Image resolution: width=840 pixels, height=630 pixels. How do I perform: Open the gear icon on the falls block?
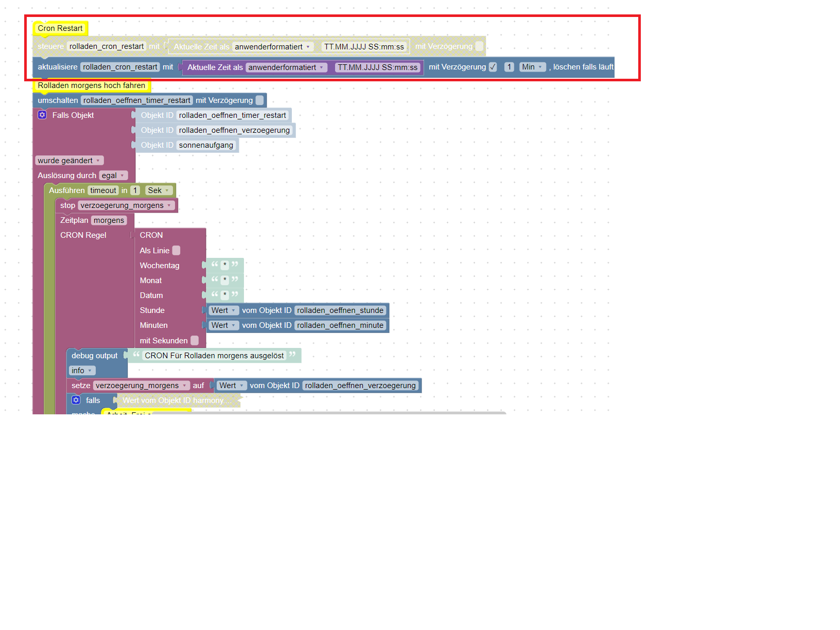tap(76, 400)
